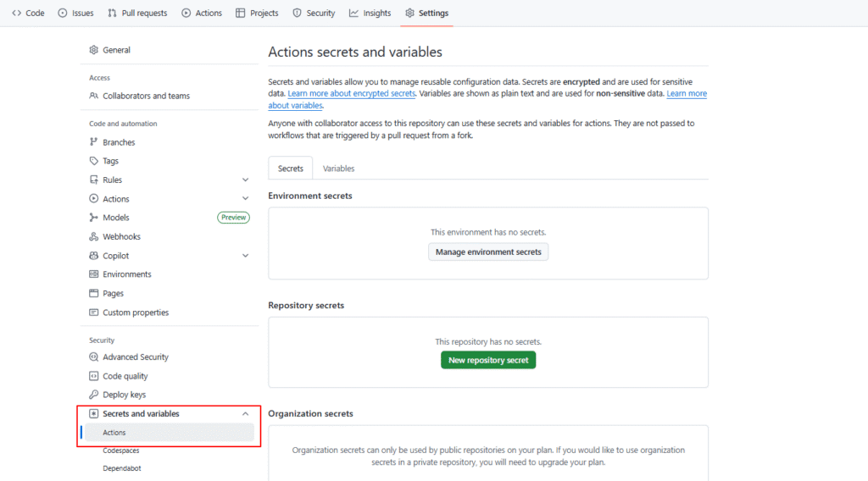Click Manage environment secrets button

(488, 252)
